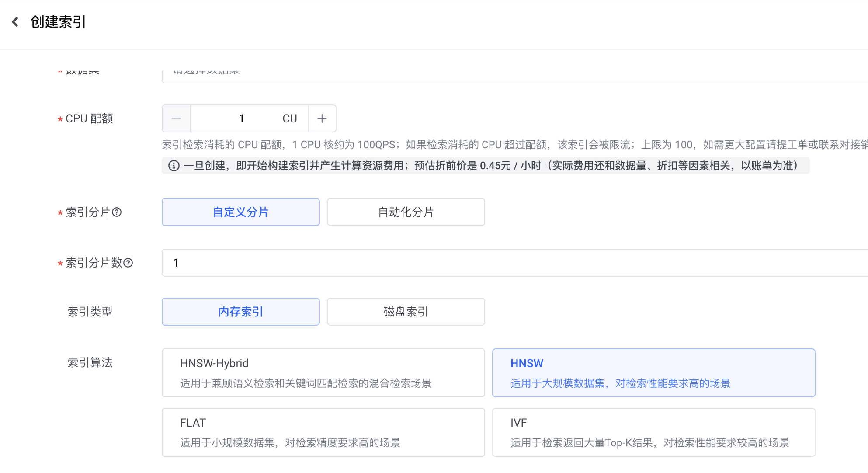Click the info icon in the cost notice
Image resolution: width=868 pixels, height=473 pixels.
[174, 166]
